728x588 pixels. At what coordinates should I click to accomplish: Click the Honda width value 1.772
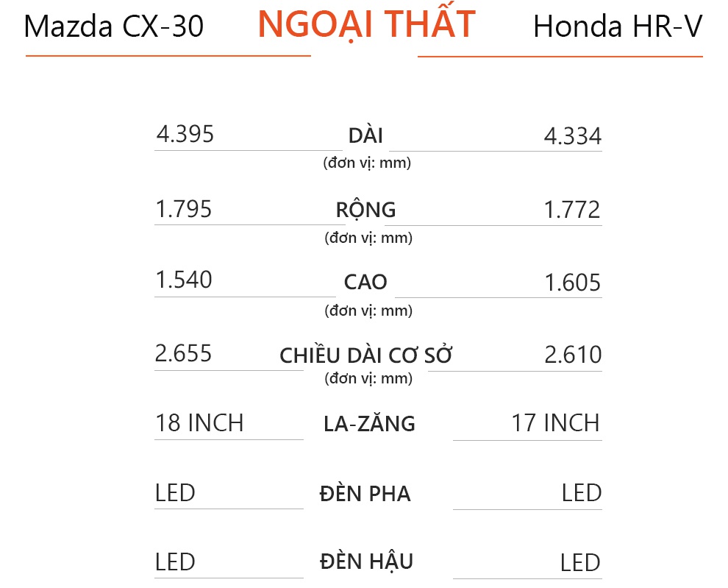[x=572, y=210]
